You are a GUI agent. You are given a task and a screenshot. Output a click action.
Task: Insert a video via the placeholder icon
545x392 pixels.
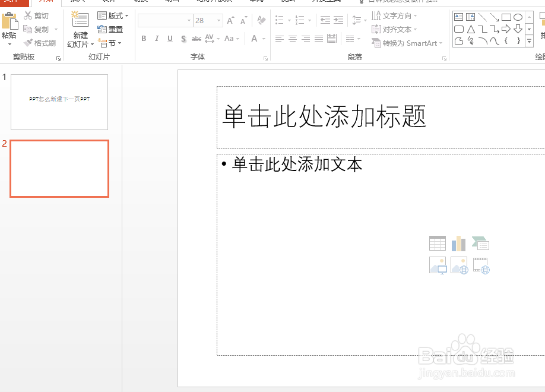[x=481, y=265]
